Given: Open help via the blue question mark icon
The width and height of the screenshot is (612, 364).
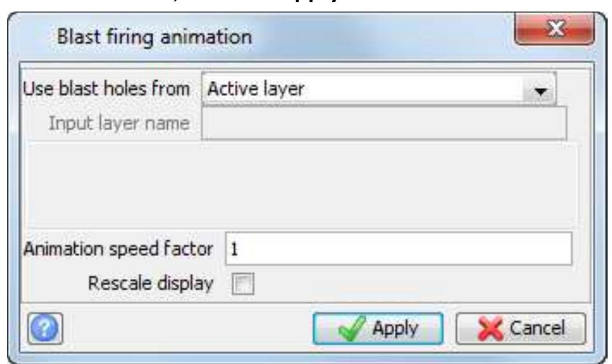Looking at the screenshot, I should click(x=45, y=328).
